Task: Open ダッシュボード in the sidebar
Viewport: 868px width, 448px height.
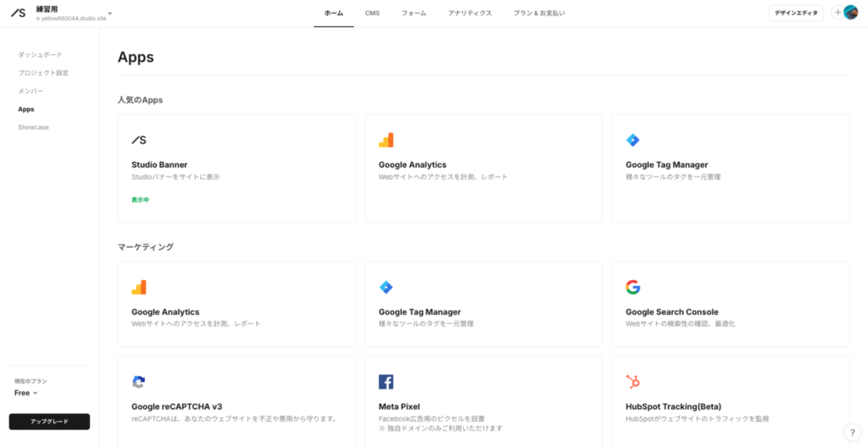Action: coord(40,55)
